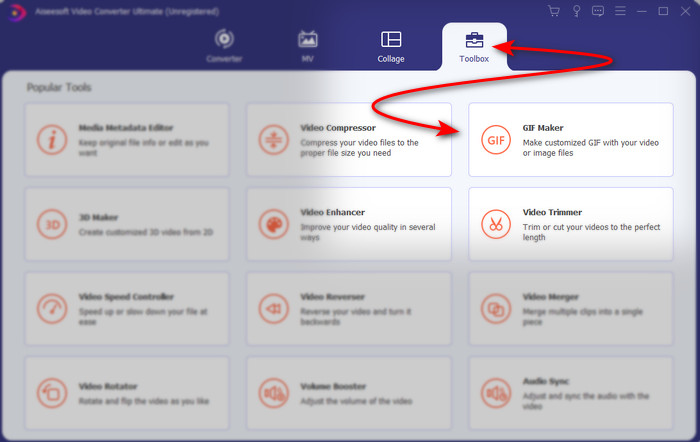Switch to the Converter tab
The width and height of the screenshot is (700, 442).
click(x=224, y=46)
